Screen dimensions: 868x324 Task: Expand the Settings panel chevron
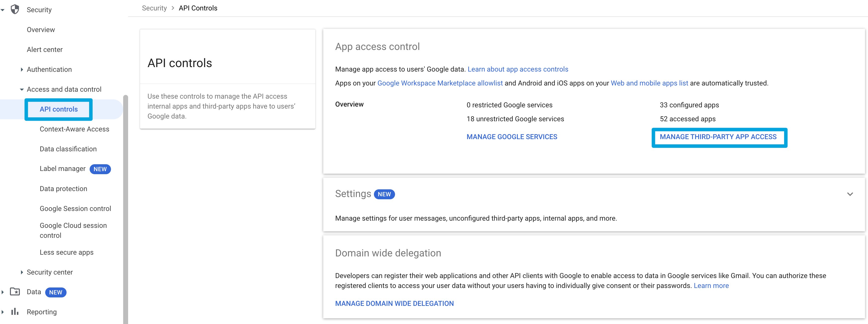tap(850, 194)
